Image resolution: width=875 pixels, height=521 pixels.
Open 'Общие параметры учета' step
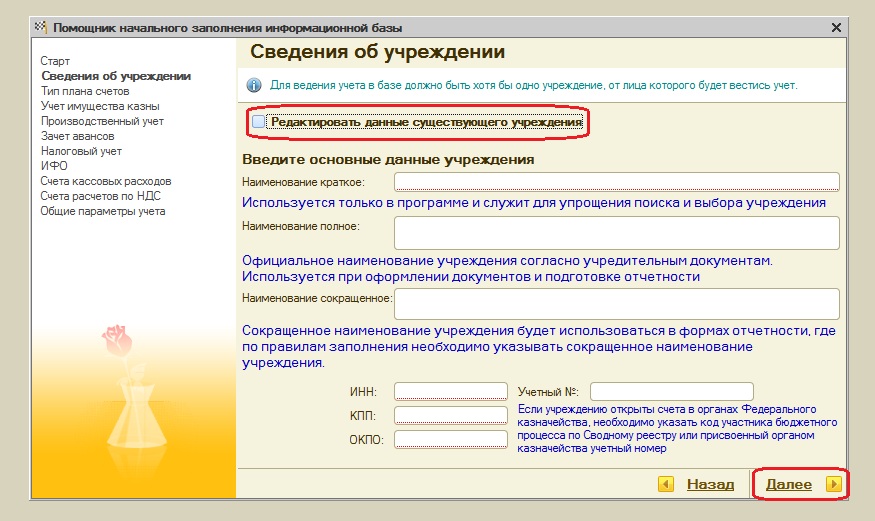pos(103,211)
